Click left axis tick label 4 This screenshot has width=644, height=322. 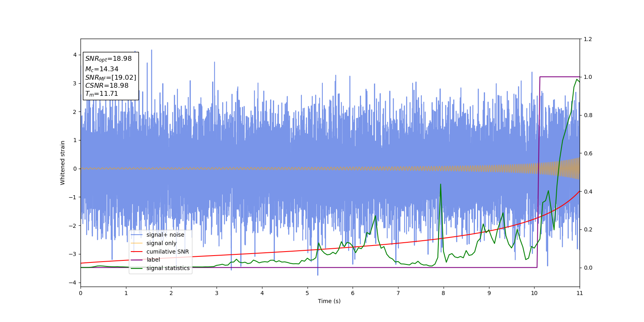pos(75,55)
